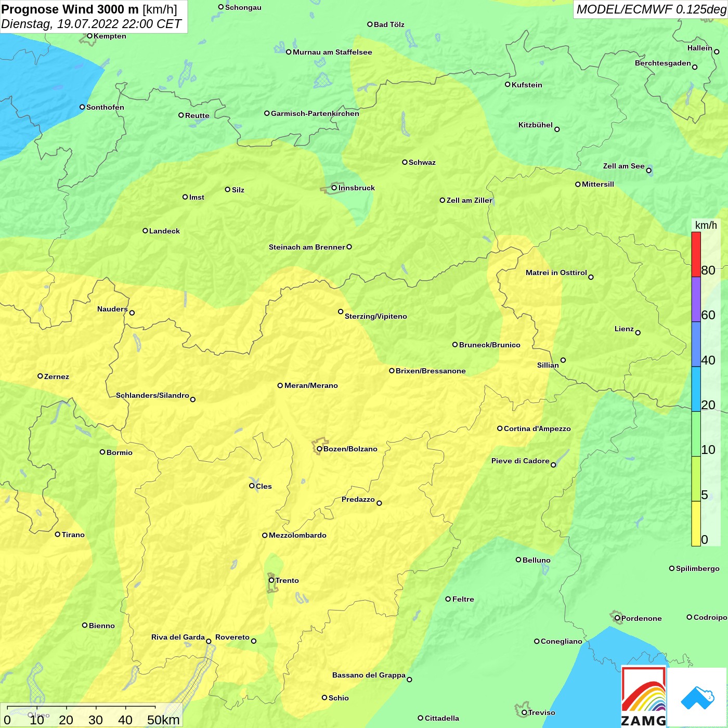Click the Sillian label
The height and width of the screenshot is (728, 728).
point(548,365)
